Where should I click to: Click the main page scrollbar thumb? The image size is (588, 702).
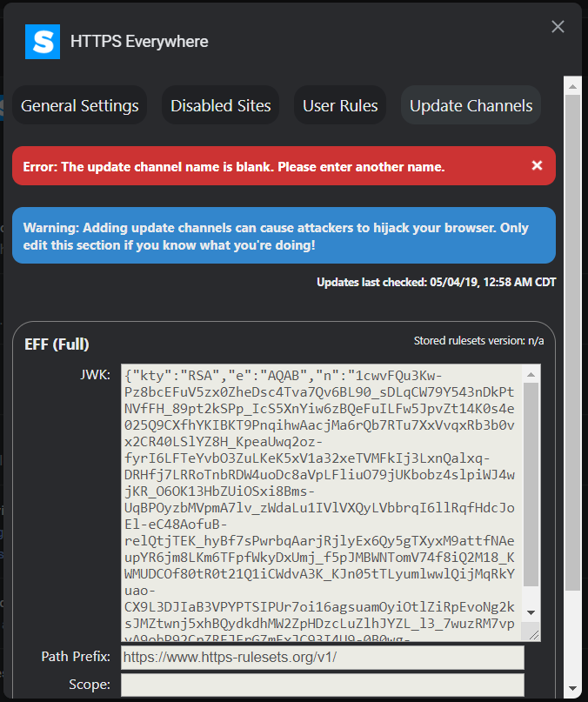[x=572, y=343]
